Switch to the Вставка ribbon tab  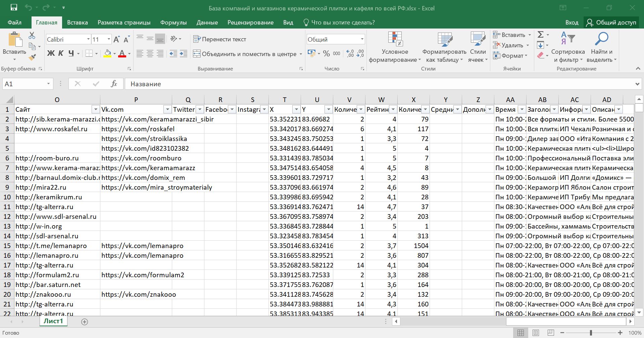tap(77, 22)
